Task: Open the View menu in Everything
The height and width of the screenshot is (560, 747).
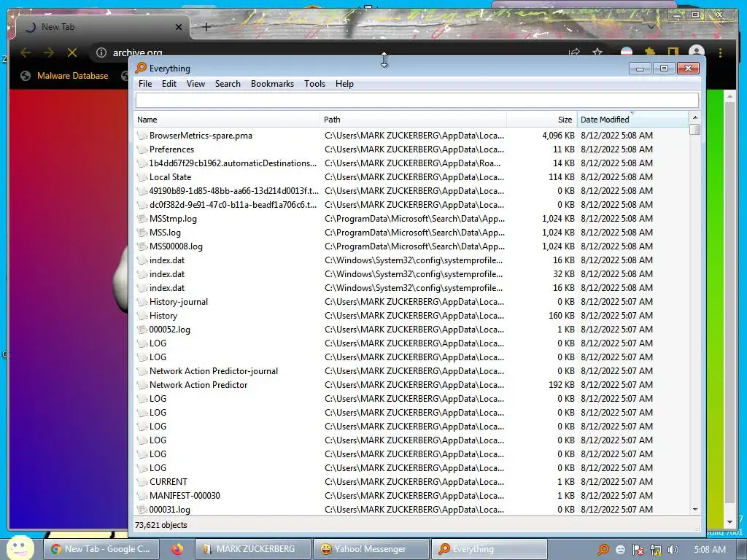Action: (x=196, y=84)
